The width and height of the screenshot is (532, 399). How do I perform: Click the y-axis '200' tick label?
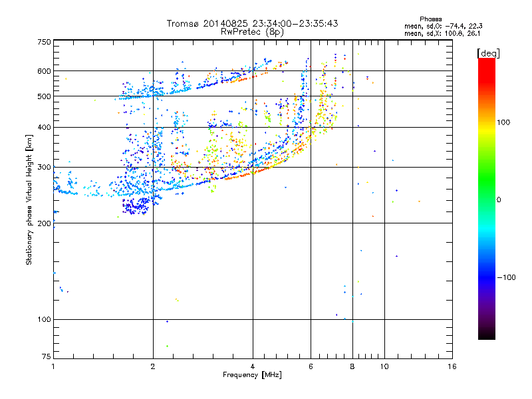44,223
